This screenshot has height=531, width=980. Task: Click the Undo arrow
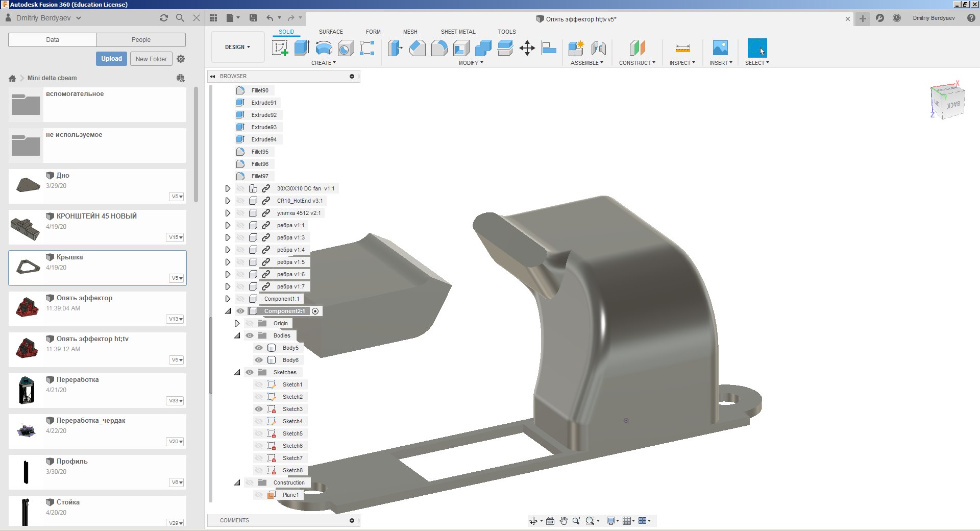tap(269, 18)
